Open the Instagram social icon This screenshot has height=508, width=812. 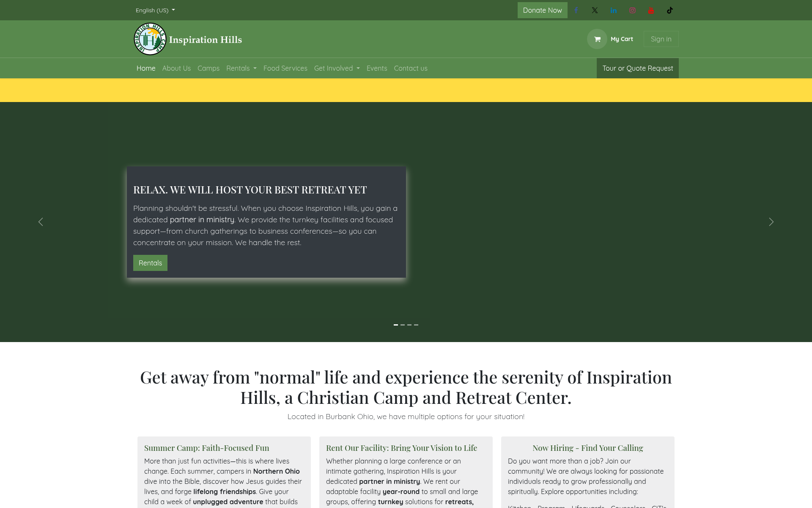[632, 10]
